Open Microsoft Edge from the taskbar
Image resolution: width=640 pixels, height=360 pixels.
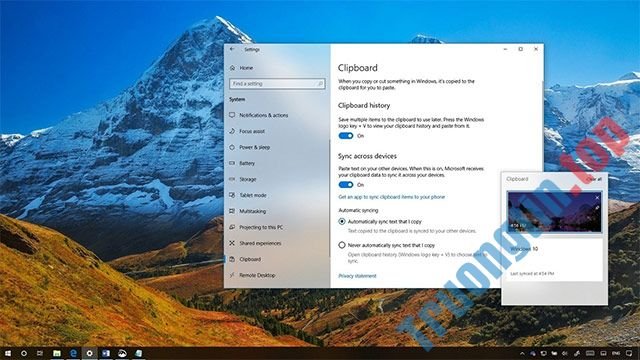73,353
